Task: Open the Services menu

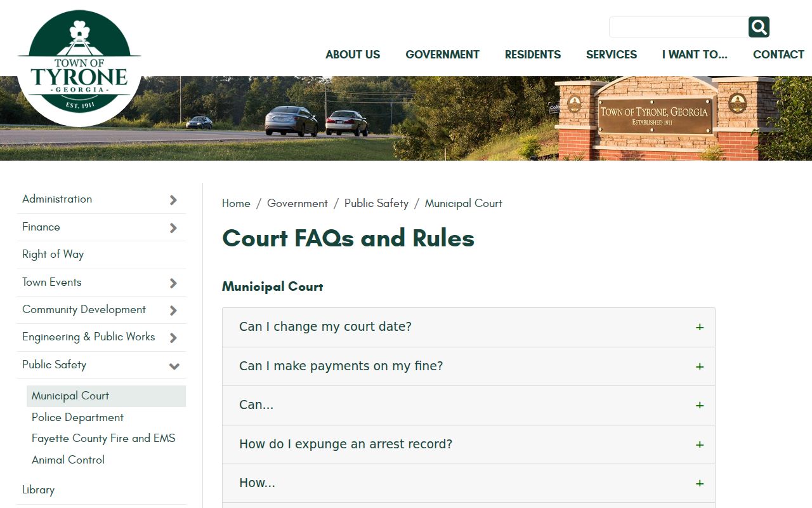Action: (612, 55)
